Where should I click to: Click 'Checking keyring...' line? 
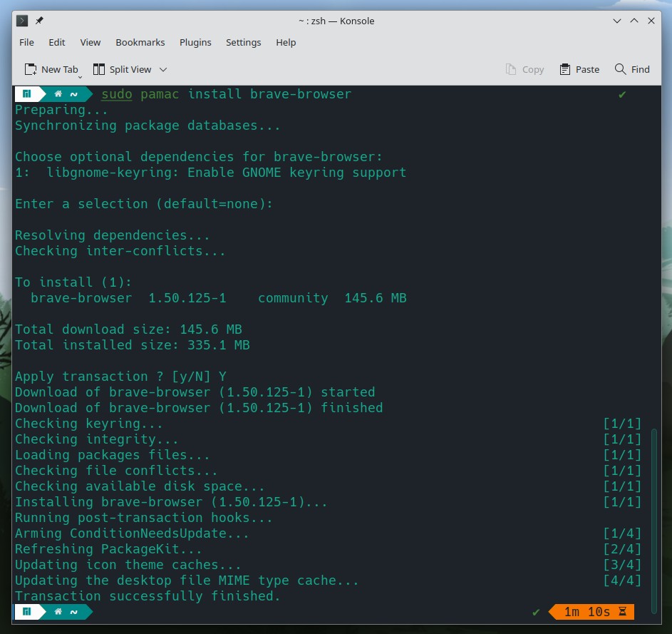point(88,424)
